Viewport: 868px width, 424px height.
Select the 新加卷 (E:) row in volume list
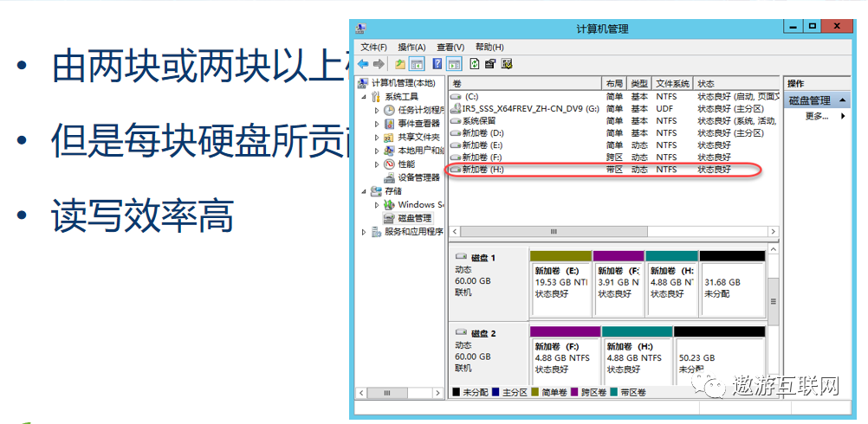(613, 145)
